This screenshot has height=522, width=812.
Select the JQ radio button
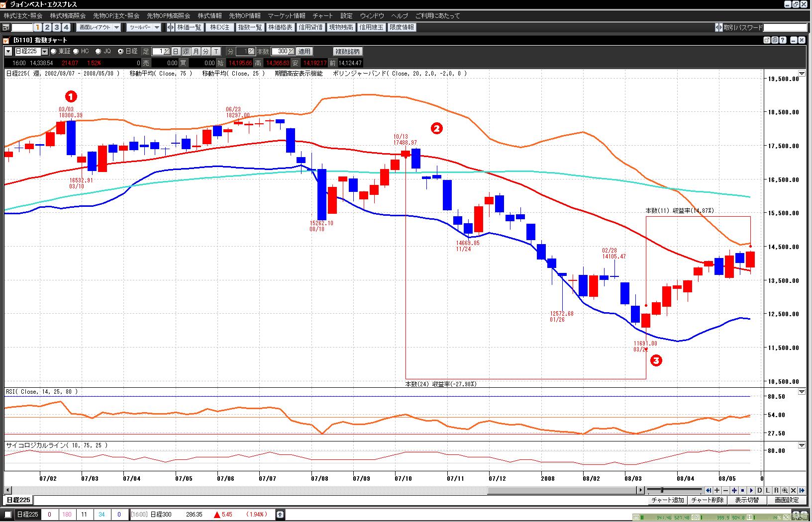(98, 51)
